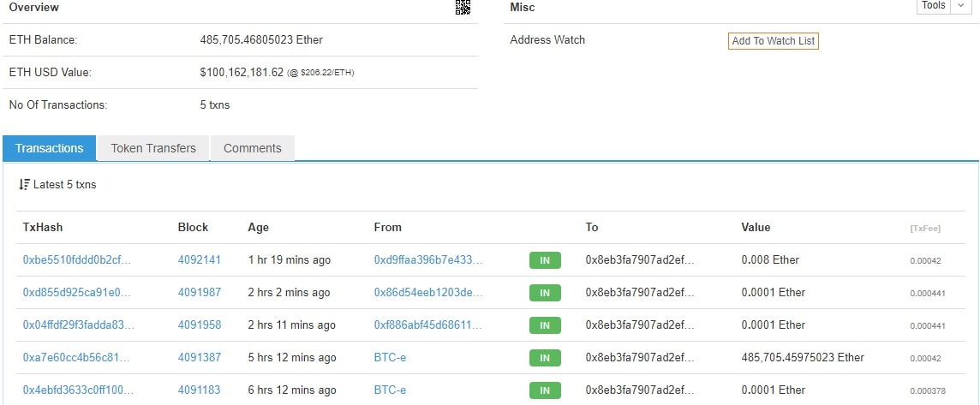Click Add To Watch List button
The width and height of the screenshot is (980, 405).
click(773, 41)
